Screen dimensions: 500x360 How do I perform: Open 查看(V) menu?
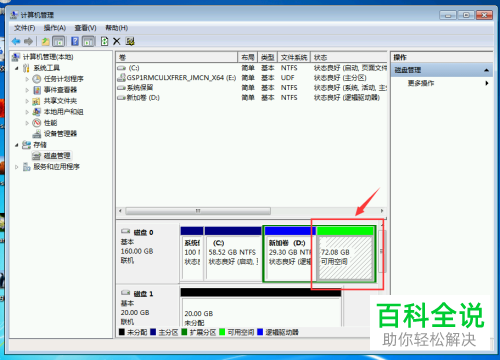pyautogui.click(x=85, y=28)
